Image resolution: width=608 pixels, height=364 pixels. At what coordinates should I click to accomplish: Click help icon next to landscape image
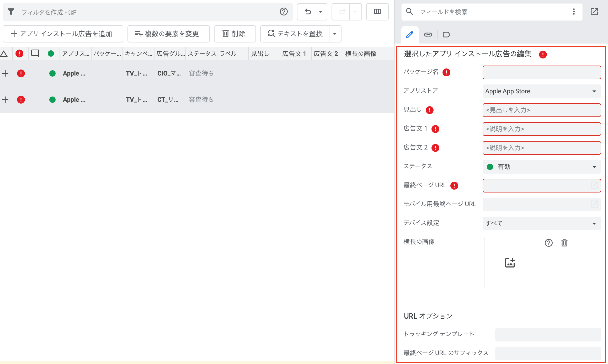tap(548, 243)
